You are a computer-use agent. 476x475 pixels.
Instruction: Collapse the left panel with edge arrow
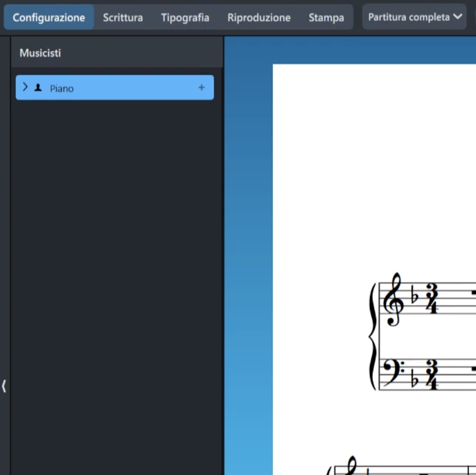(x=4, y=386)
